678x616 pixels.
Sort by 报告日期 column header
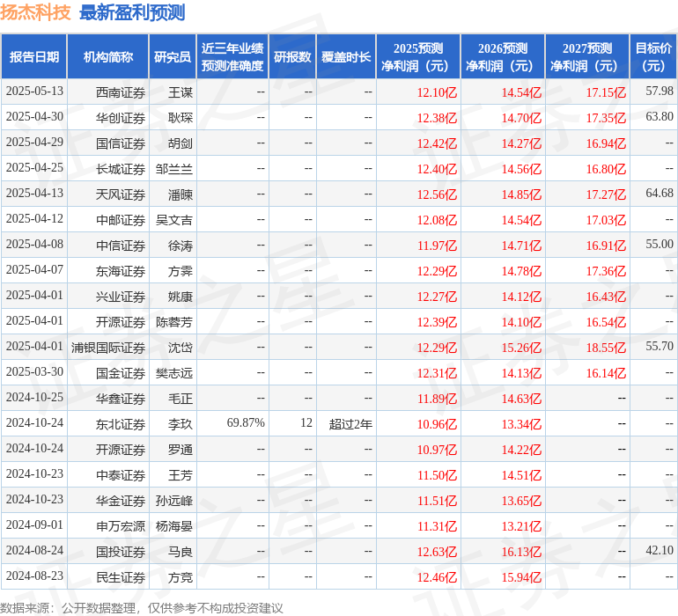(34, 57)
